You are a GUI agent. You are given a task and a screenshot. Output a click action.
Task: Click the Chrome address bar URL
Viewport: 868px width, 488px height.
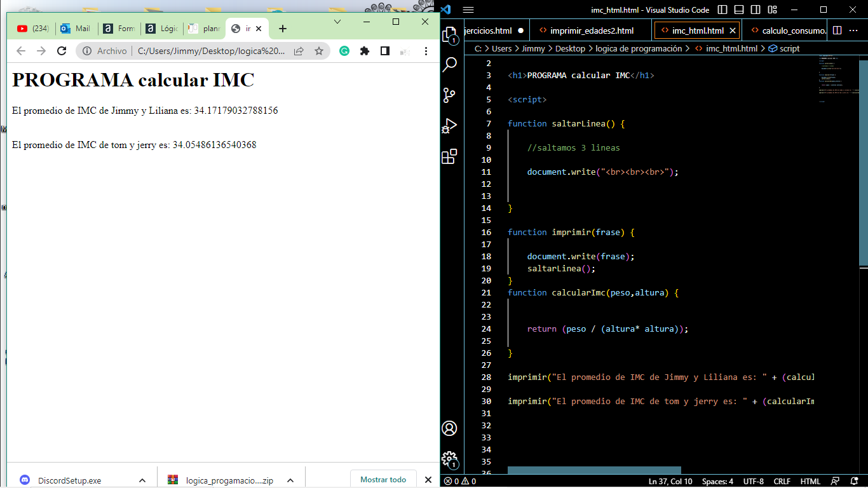pos(211,51)
